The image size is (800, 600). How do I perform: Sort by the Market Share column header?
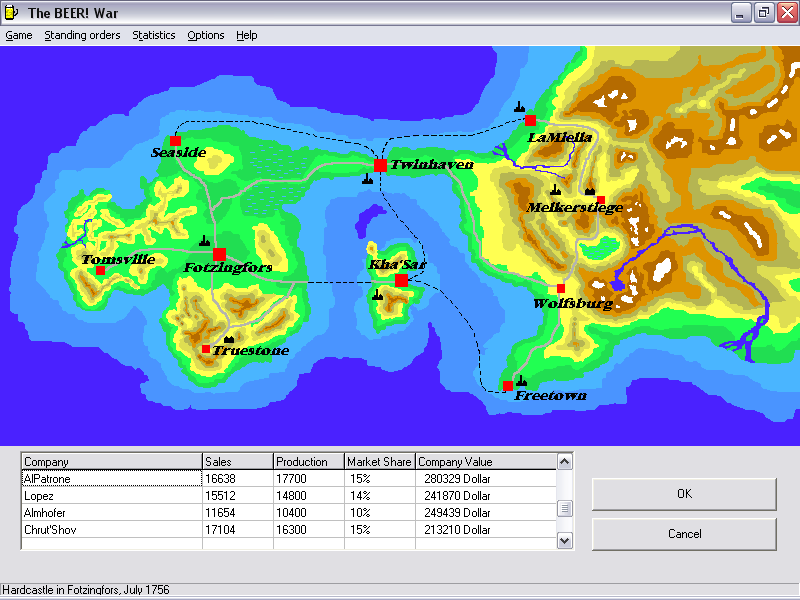pos(379,462)
